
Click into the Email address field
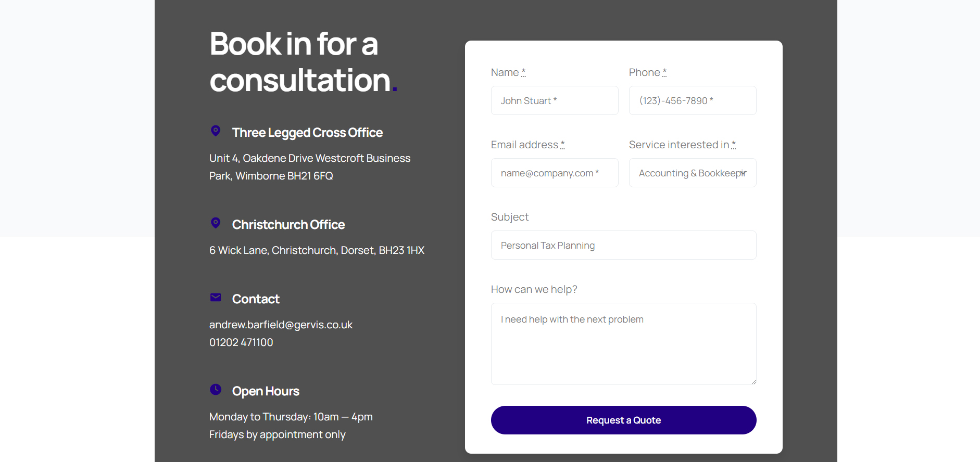pos(554,173)
